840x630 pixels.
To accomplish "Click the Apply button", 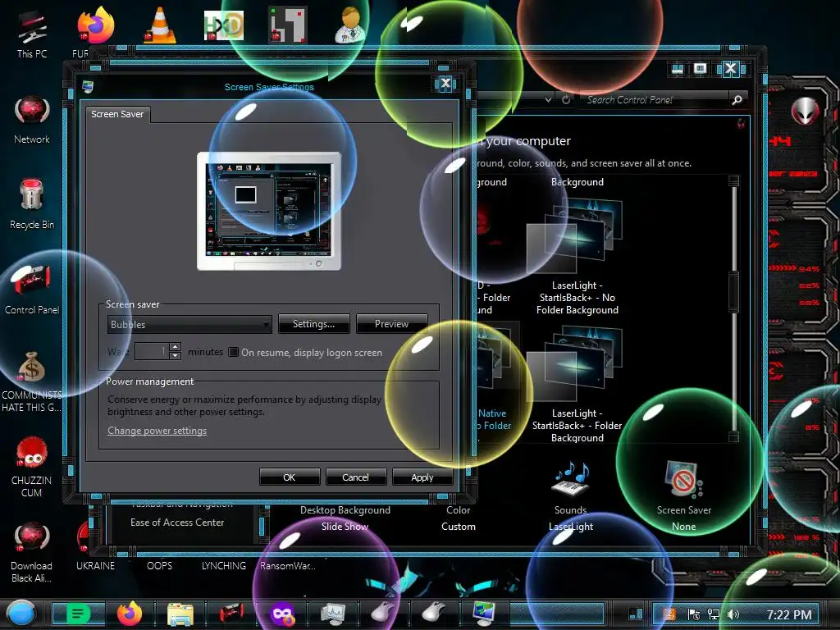I will [x=422, y=477].
